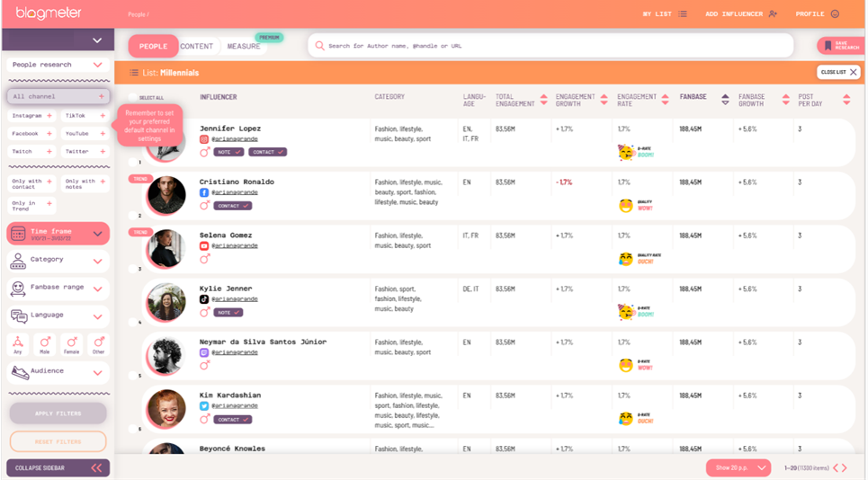This screenshot has width=868, height=480.
Task: Toggle the YouTube channel filter
Action: coord(85,133)
